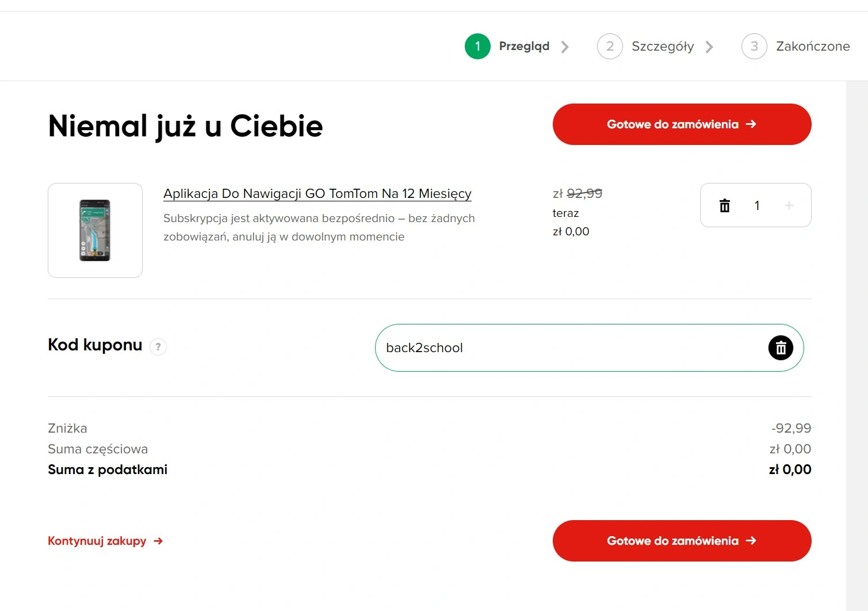Click bottom Gotowe do zamówienia button

[682, 541]
